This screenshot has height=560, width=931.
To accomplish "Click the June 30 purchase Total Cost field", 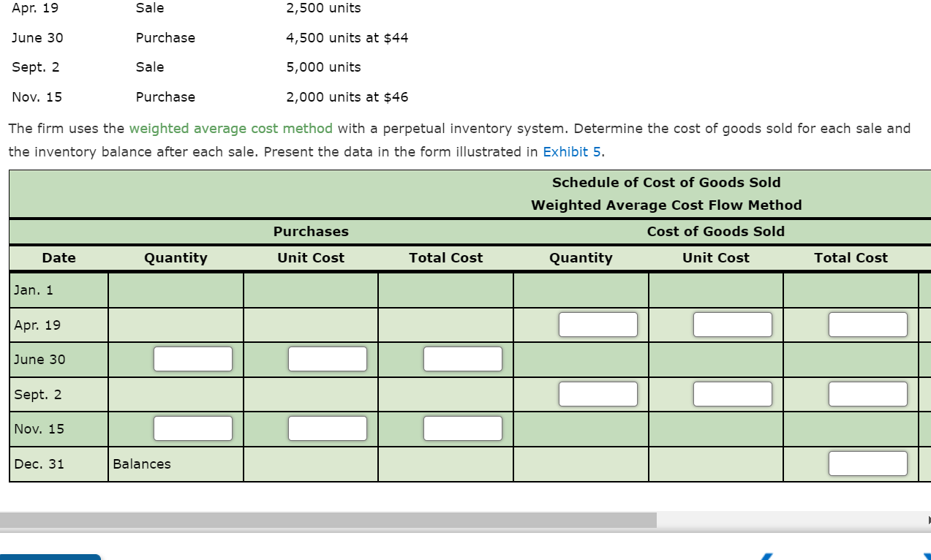I will pos(463,358).
